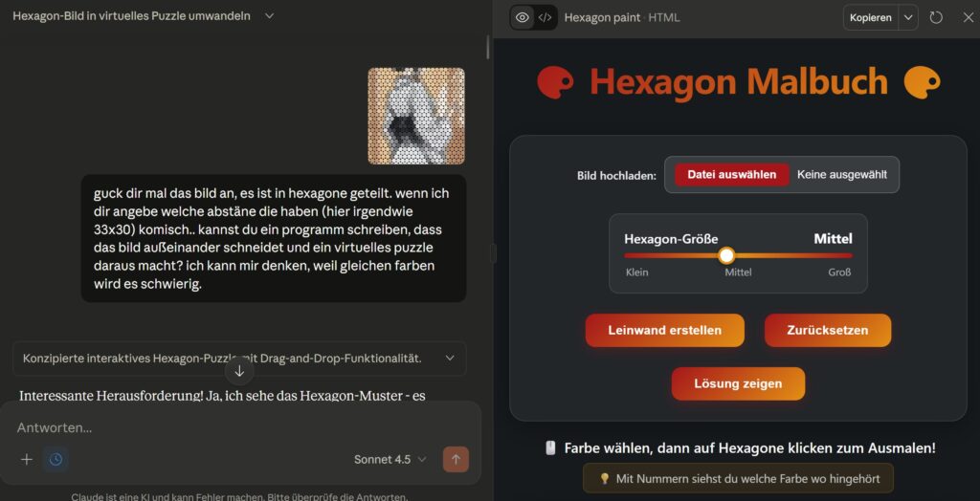Click the Kopieren button
The image size is (980, 501).
[871, 17]
